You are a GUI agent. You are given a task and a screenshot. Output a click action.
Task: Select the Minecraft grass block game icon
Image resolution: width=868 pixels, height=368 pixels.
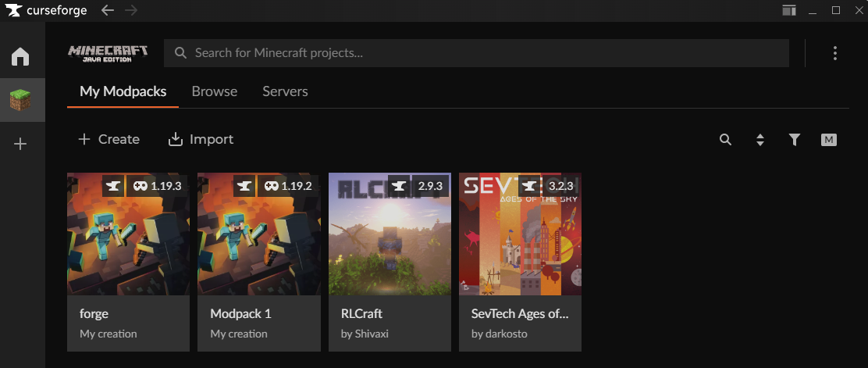pos(20,100)
